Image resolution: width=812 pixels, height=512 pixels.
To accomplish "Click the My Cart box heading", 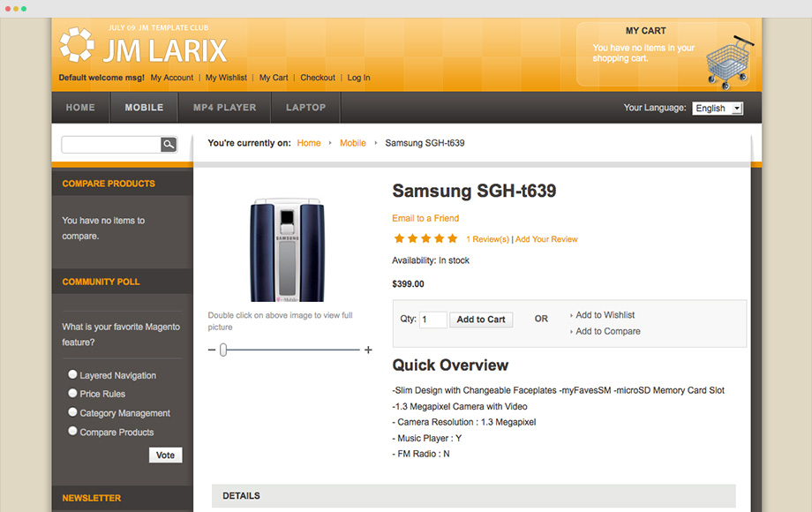I will pos(646,31).
